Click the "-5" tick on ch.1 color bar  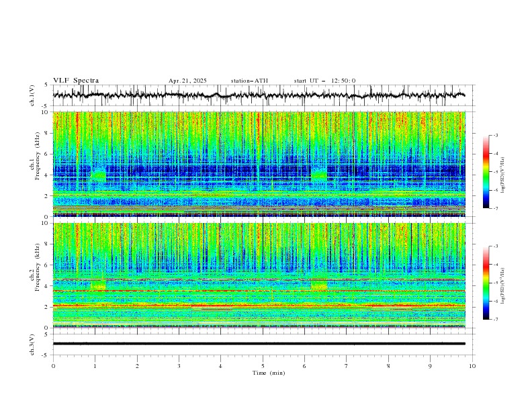(x=496, y=172)
